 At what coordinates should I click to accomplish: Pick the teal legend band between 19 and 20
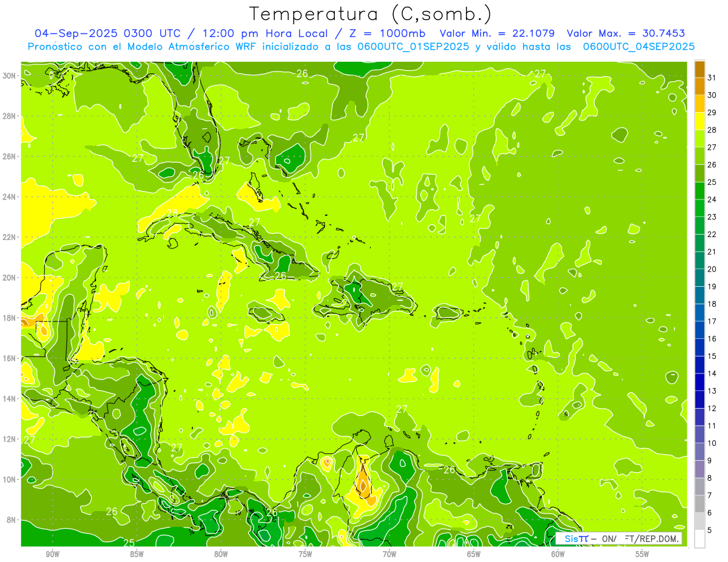click(699, 277)
